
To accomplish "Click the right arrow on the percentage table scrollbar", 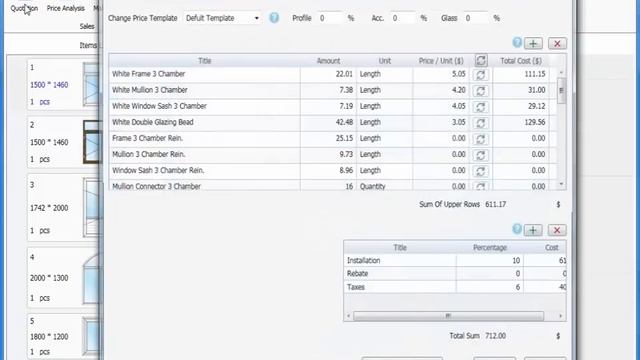I will click(560, 316).
